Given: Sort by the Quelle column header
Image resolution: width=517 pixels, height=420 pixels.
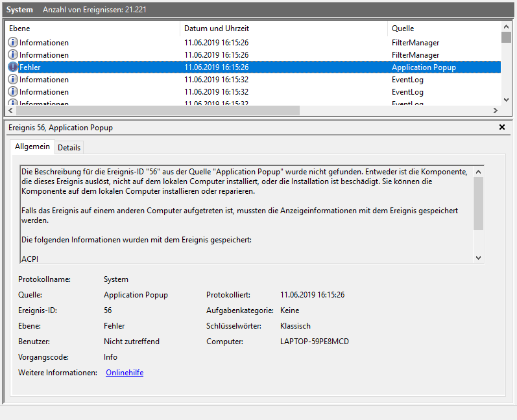Looking at the screenshot, I should 444,29.
